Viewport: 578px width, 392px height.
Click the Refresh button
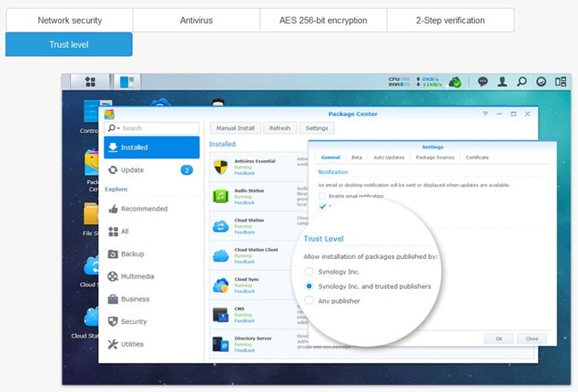[280, 128]
